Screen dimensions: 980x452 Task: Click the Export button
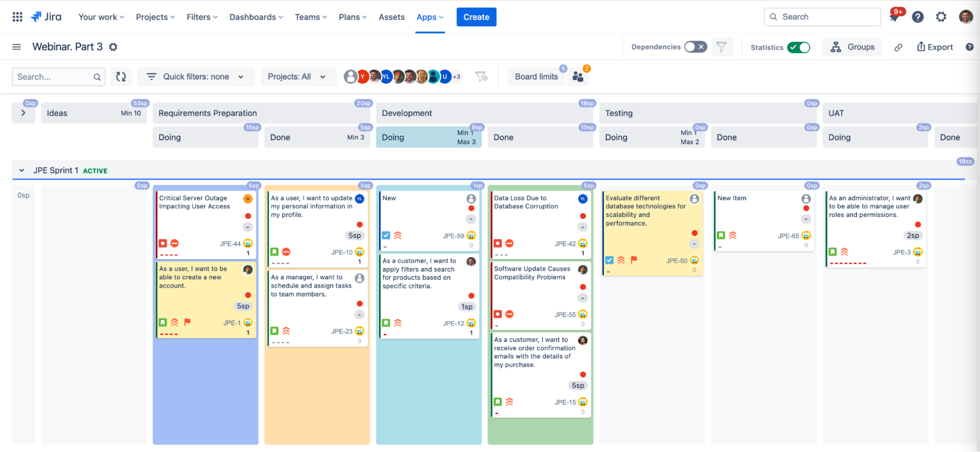pos(935,47)
